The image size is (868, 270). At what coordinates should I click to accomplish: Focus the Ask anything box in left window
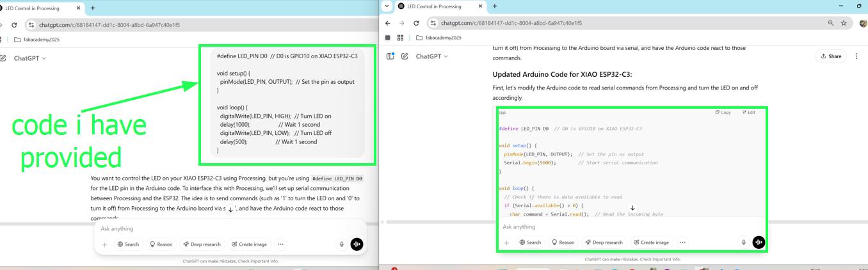coord(230,228)
